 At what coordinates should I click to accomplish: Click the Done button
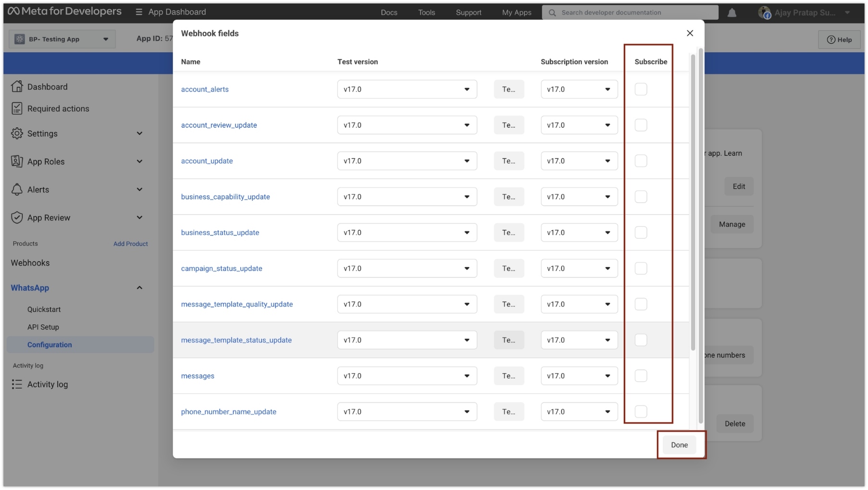click(679, 444)
